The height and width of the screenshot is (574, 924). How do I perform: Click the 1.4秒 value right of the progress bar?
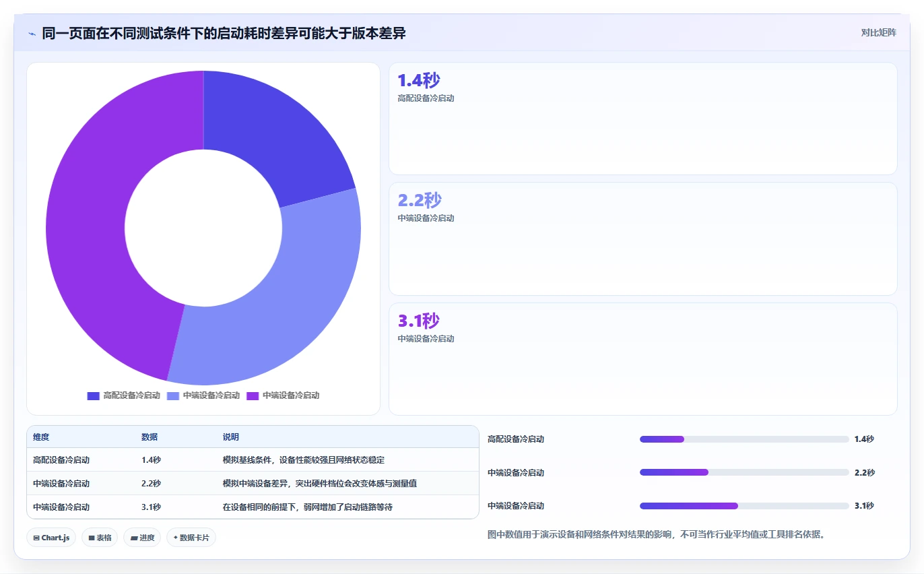click(864, 439)
